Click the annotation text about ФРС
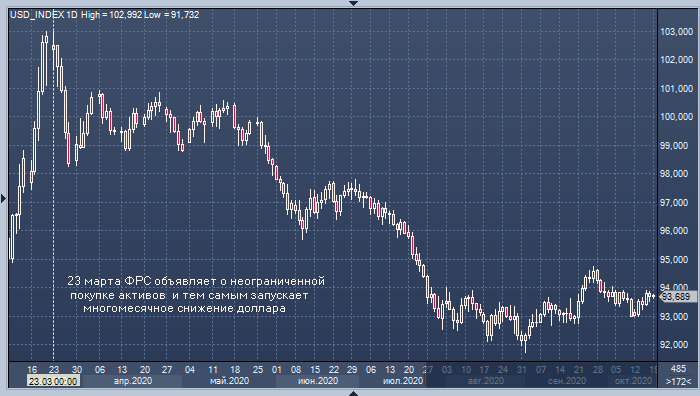The height and width of the screenshot is (396, 700). pyautogui.click(x=196, y=295)
